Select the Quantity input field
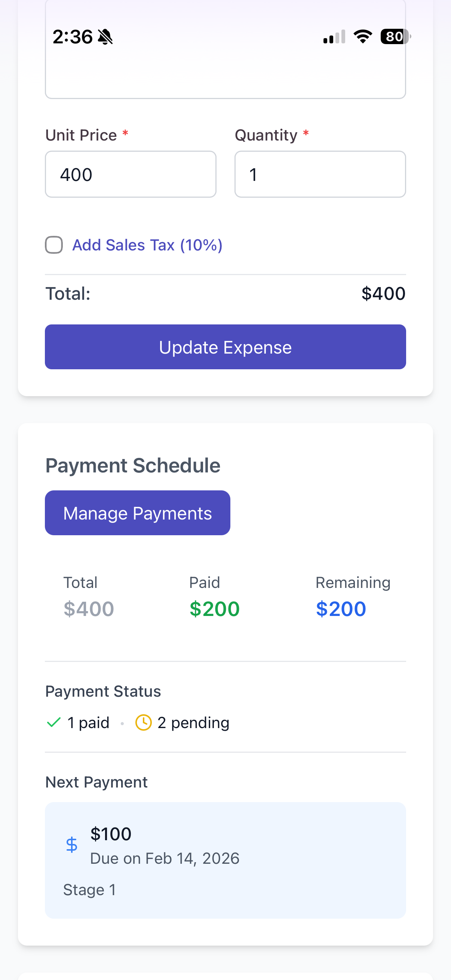The height and width of the screenshot is (980, 451). (x=320, y=174)
